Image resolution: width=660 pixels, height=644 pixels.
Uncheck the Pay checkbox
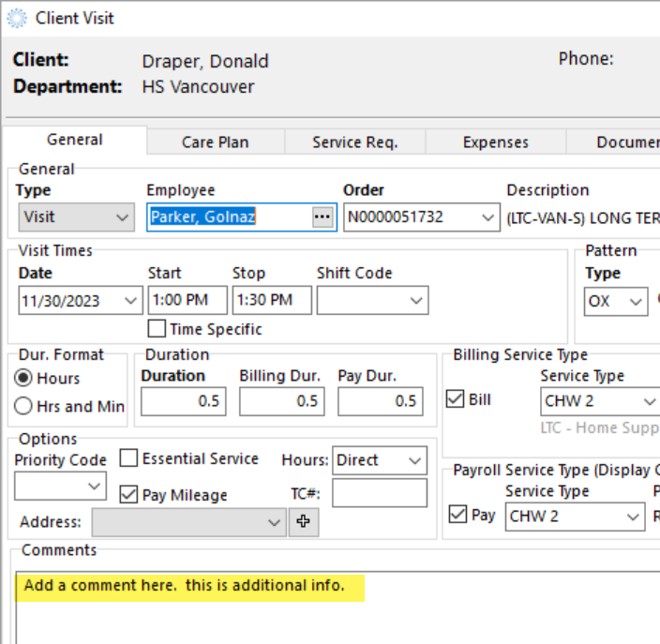point(457,515)
